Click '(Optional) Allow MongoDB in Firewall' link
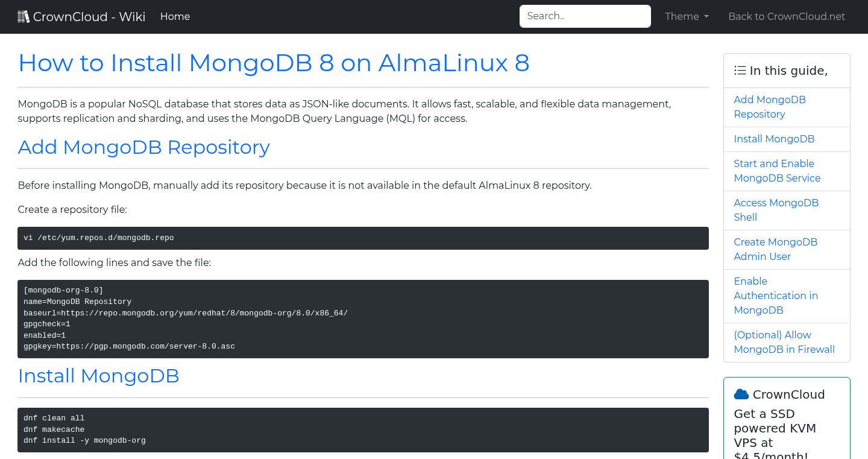Image resolution: width=868 pixels, height=459 pixels. 784,342
